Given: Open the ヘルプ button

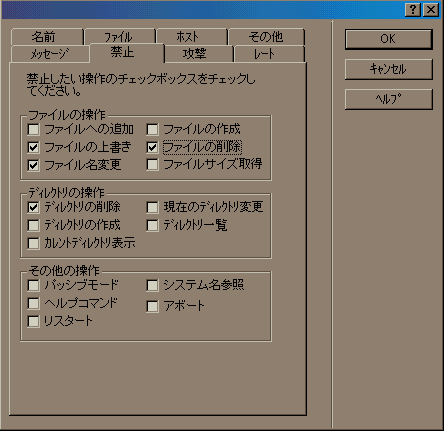Looking at the screenshot, I should 388,99.
